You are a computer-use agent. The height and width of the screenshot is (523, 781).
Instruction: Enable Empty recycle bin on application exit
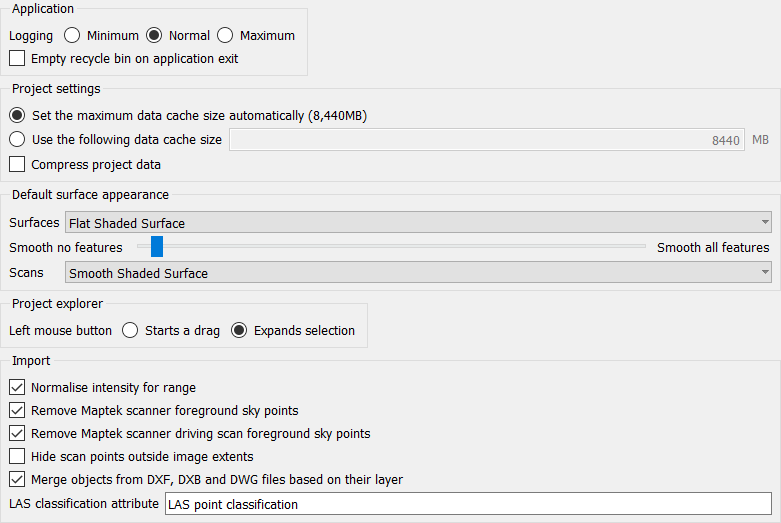(x=17, y=59)
